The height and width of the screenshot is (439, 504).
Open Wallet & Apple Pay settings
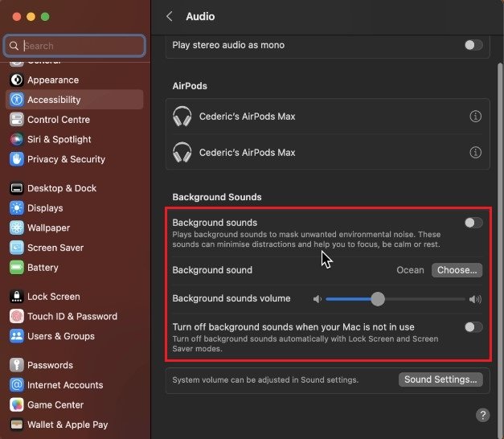[x=68, y=425]
